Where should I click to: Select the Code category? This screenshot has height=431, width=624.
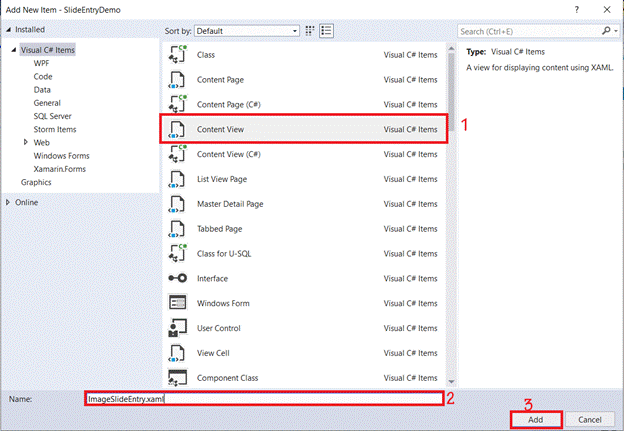pos(43,76)
